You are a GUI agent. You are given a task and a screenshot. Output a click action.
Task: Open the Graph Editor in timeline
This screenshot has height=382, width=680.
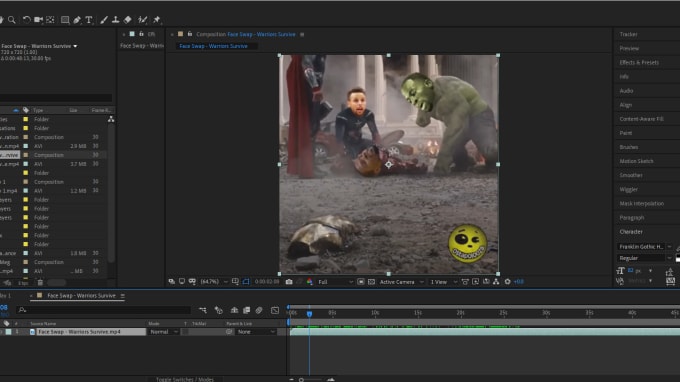(275, 310)
